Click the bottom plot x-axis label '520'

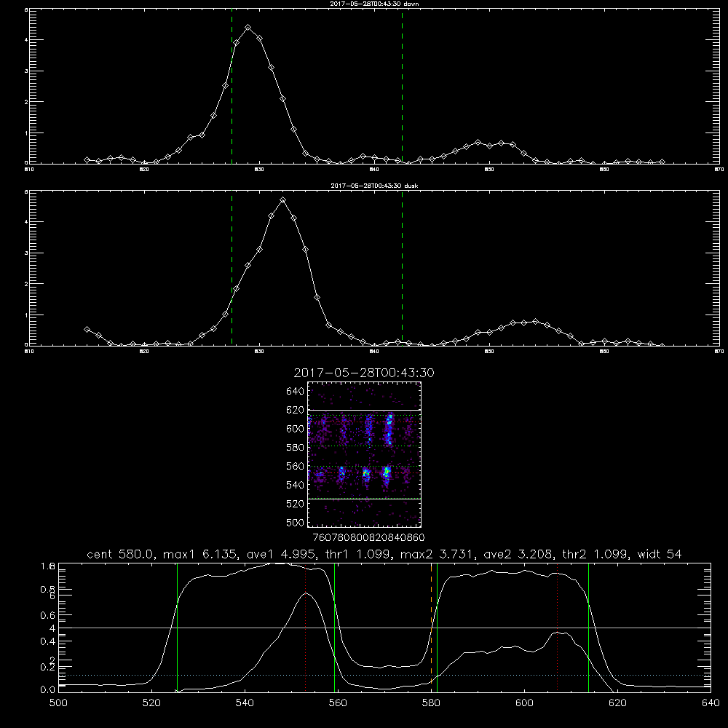[151, 703]
